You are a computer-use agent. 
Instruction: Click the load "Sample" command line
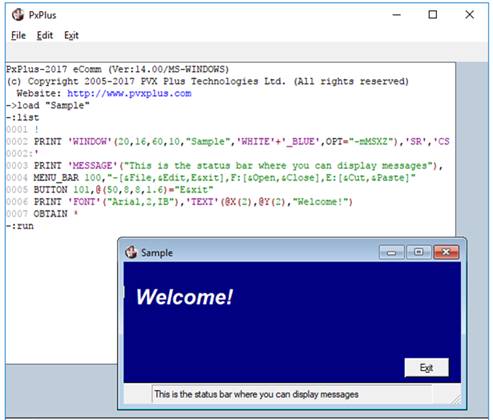tap(48, 105)
